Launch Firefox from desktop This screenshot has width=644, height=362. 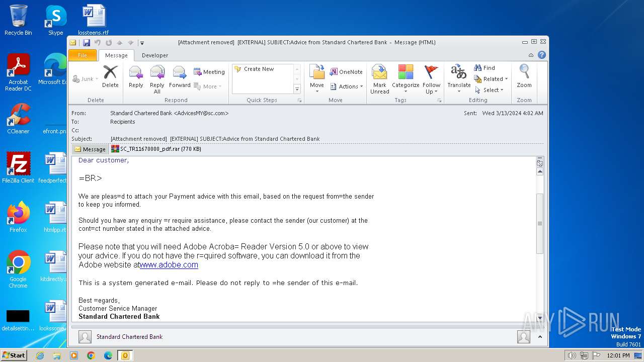click(x=18, y=217)
